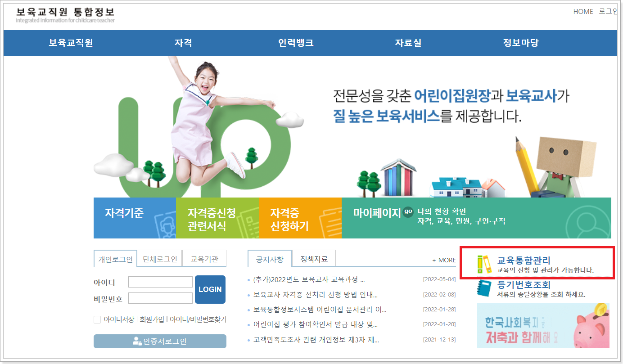Switch to the 교육기관 tab

click(x=204, y=258)
